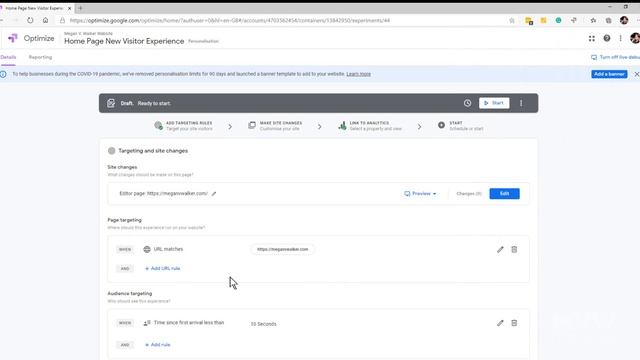Edit the Time since first arrival rule
Screen dimensions: 640x360
500,323
